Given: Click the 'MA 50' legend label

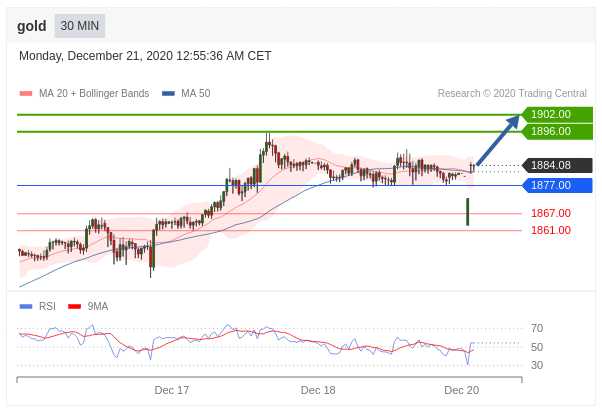Looking at the screenshot, I should point(196,93).
